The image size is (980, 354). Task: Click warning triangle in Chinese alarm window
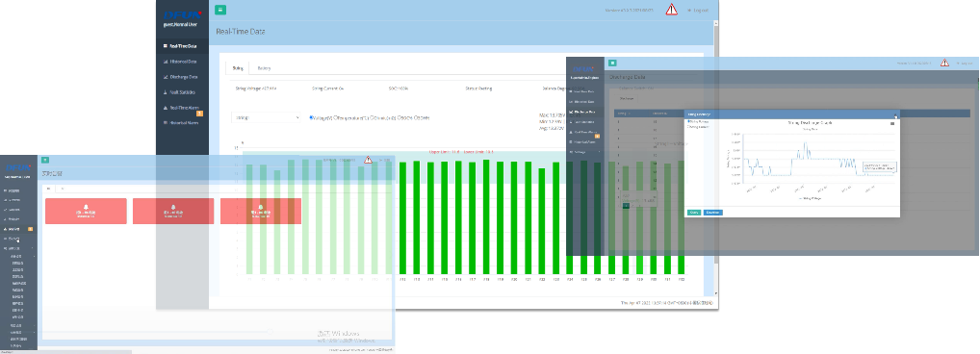click(x=368, y=160)
